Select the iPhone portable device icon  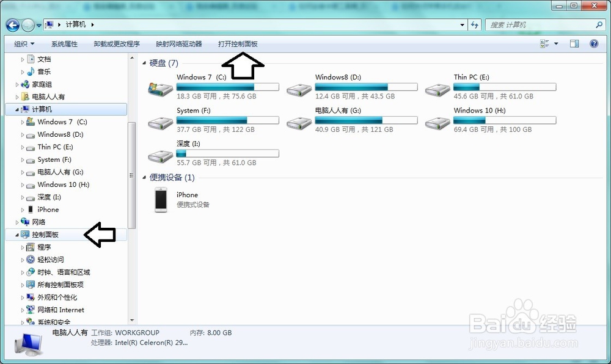click(161, 200)
